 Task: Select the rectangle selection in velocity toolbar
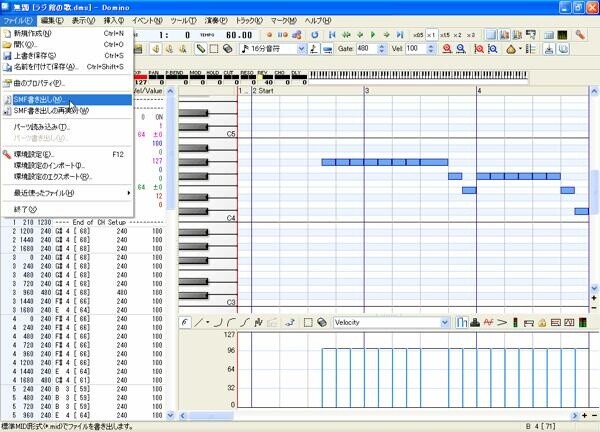point(308,323)
